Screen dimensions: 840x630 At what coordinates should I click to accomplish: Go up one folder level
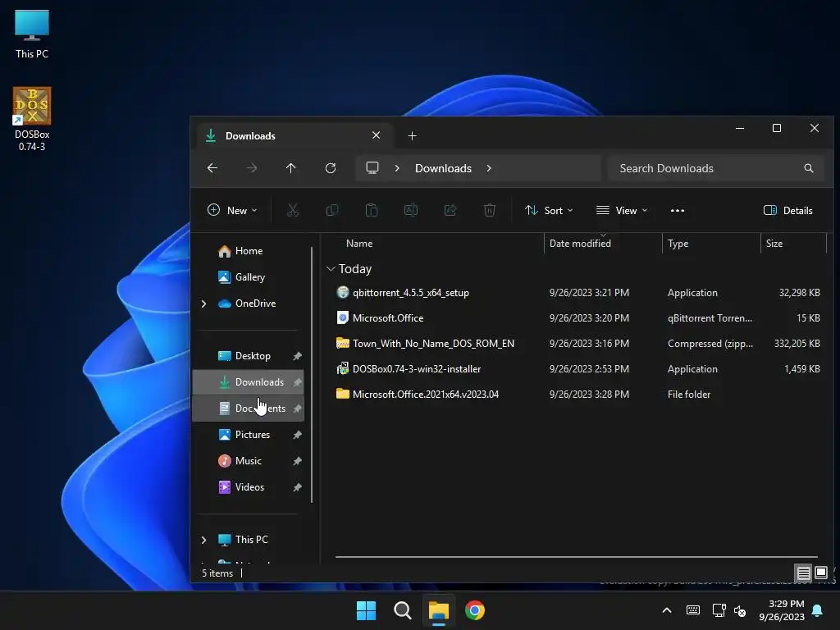(x=291, y=168)
